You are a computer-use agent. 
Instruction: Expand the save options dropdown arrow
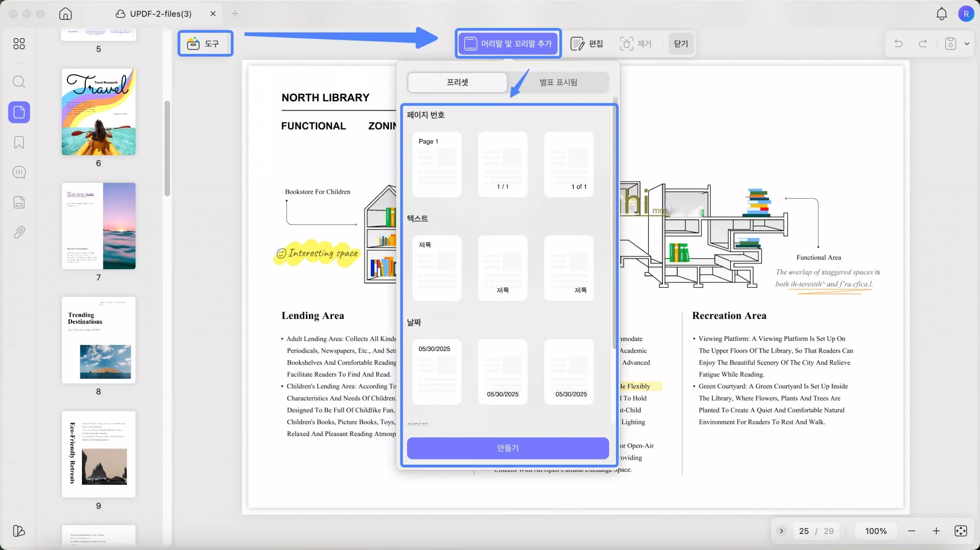967,44
